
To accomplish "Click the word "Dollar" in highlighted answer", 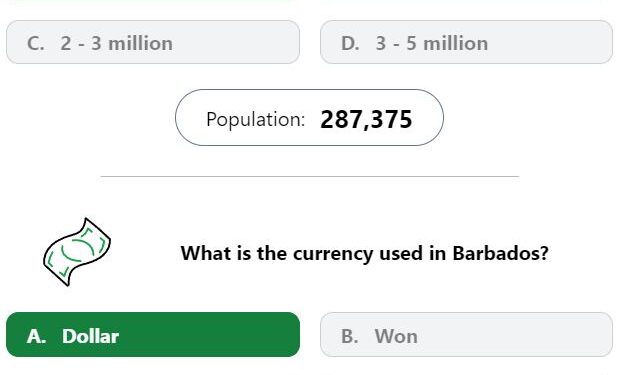I will click(90, 336).
